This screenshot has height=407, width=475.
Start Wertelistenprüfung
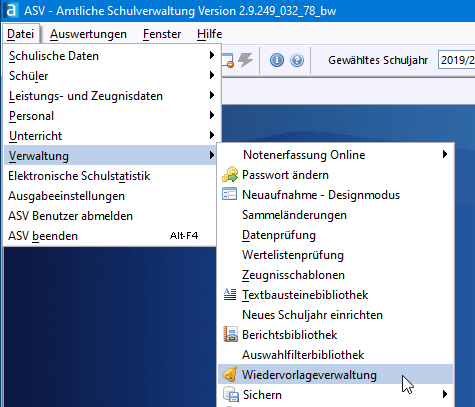[335, 255]
